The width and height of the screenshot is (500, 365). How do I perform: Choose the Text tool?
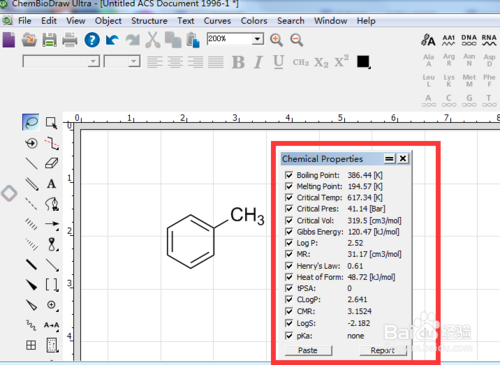pyautogui.click(x=51, y=184)
